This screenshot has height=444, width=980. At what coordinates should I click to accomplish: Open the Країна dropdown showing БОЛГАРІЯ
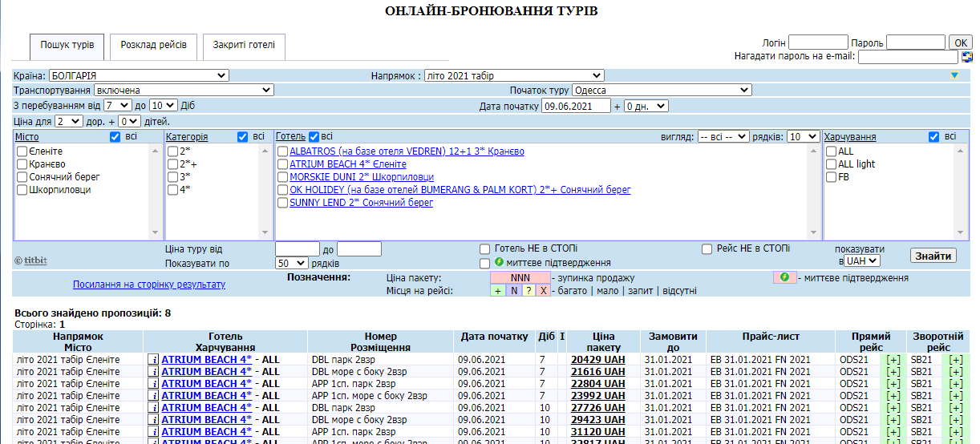139,75
